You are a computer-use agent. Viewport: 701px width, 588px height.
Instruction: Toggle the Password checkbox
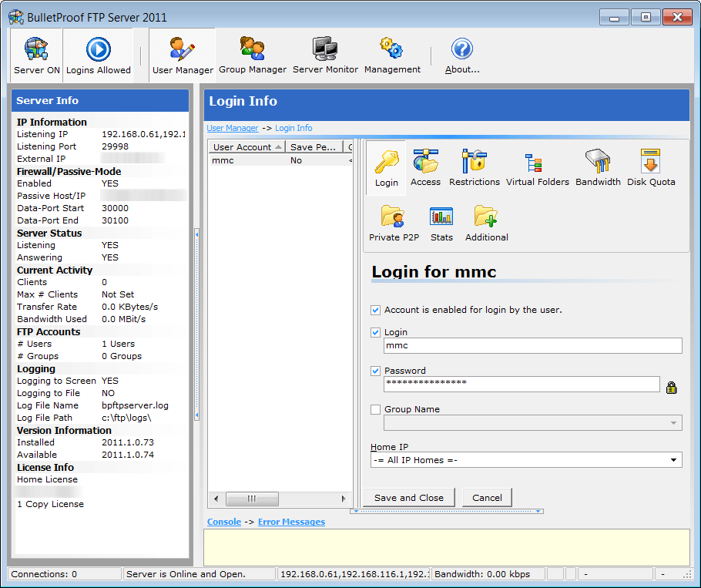tap(376, 371)
